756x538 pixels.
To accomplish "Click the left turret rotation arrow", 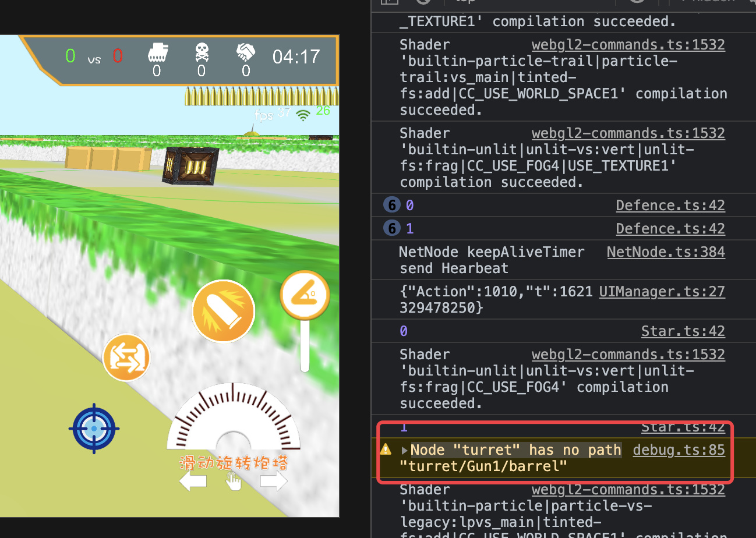I will (x=193, y=482).
